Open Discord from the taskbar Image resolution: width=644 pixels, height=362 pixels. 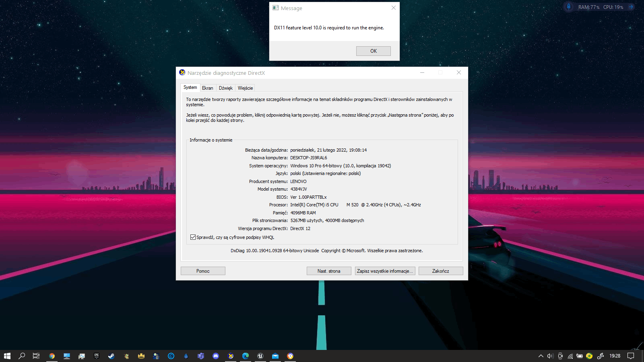click(x=216, y=356)
